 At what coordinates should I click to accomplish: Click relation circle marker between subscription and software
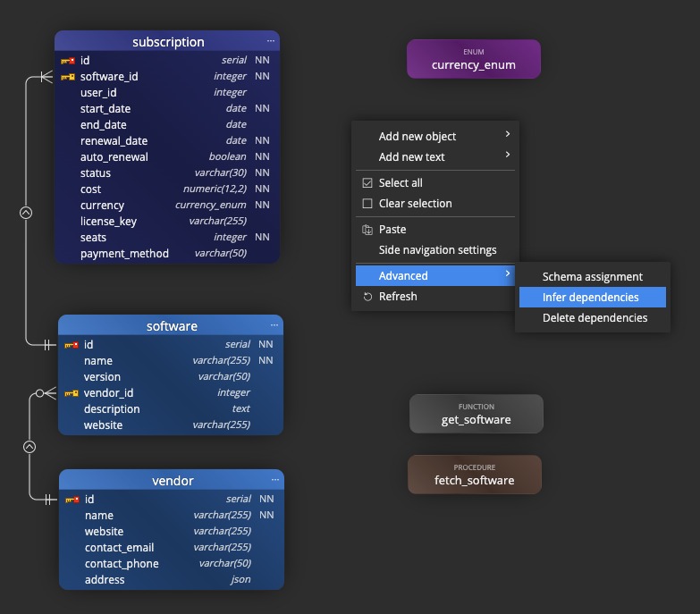click(26, 213)
